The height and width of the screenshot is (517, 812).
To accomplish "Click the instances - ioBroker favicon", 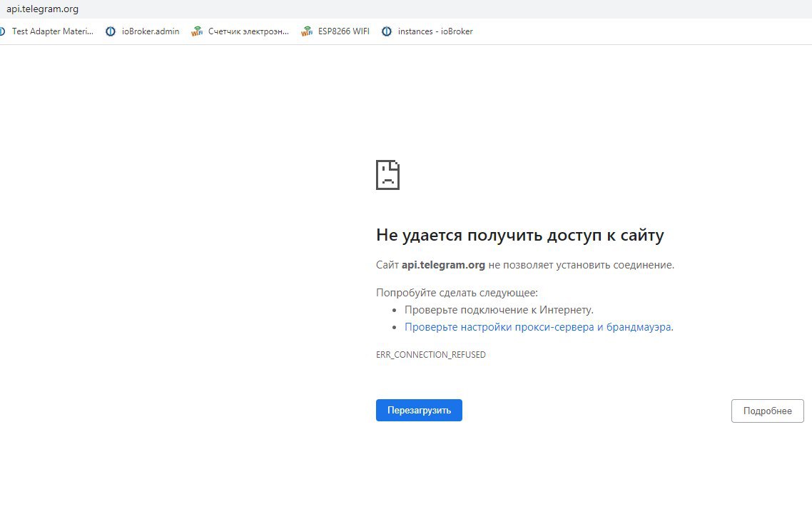I will (x=386, y=31).
